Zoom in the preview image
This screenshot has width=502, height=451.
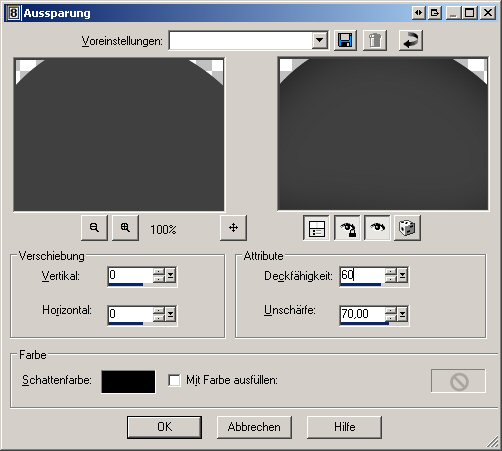[125, 228]
